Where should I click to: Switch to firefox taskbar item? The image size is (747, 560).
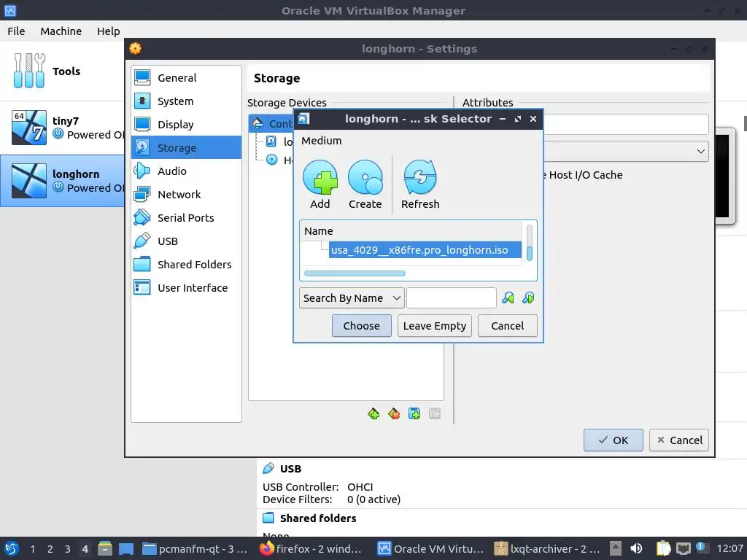pyautogui.click(x=311, y=548)
